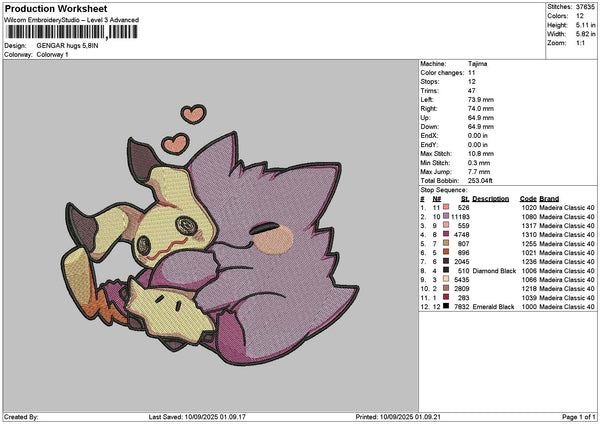Click the brownish swatch for code 1218
The image size is (600, 424).
[446, 288]
